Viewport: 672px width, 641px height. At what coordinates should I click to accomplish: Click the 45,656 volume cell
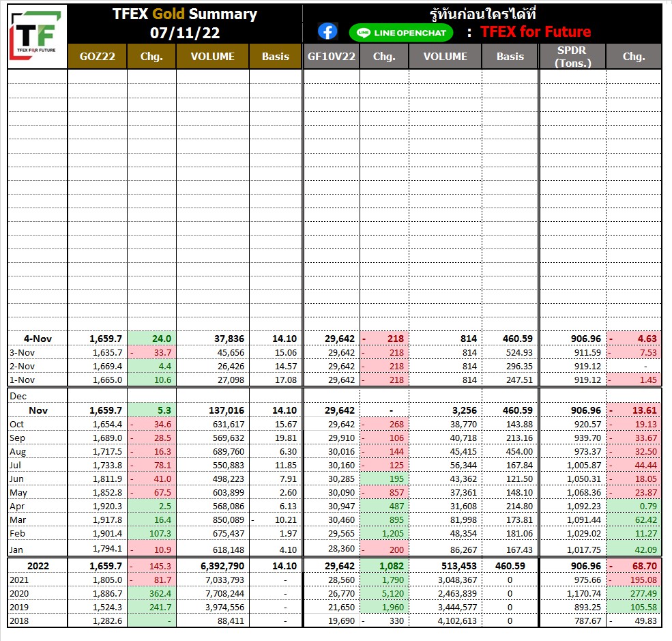(x=213, y=353)
